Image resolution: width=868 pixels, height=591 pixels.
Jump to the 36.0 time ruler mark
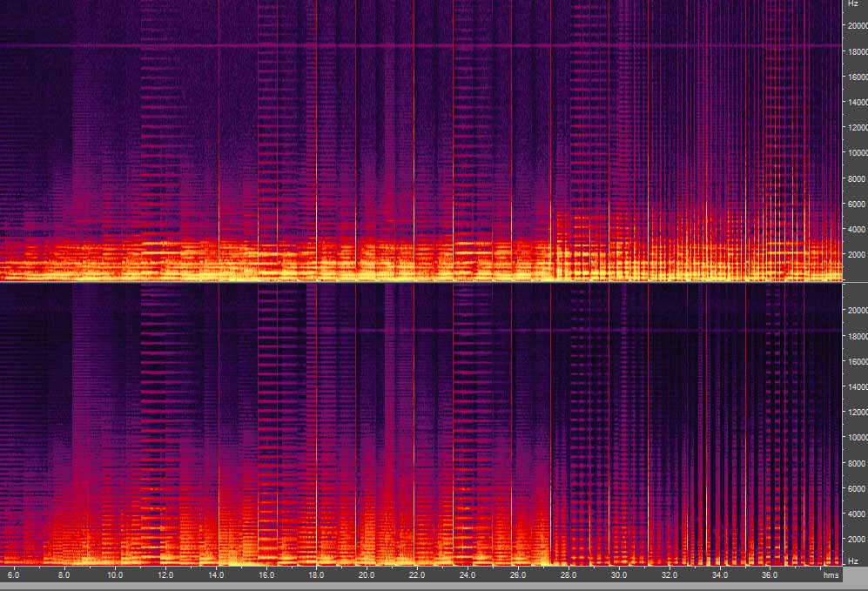(770, 575)
